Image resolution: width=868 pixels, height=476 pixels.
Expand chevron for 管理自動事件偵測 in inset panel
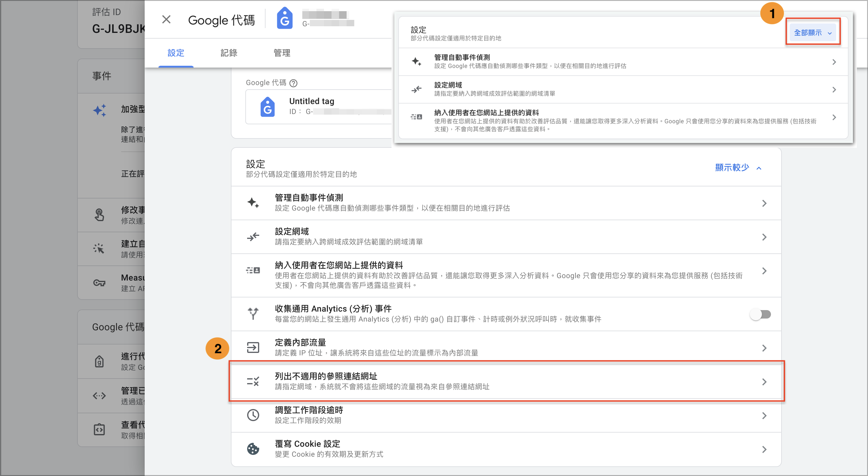tap(834, 62)
